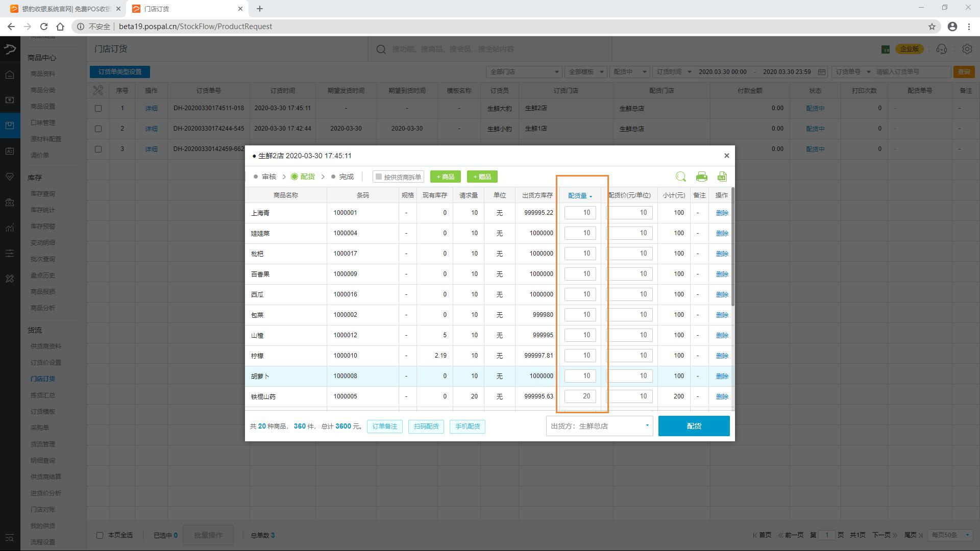This screenshot has height=551, width=980.
Task: Expand the 出货方 生鲜总店 dropdown
Action: click(x=599, y=426)
